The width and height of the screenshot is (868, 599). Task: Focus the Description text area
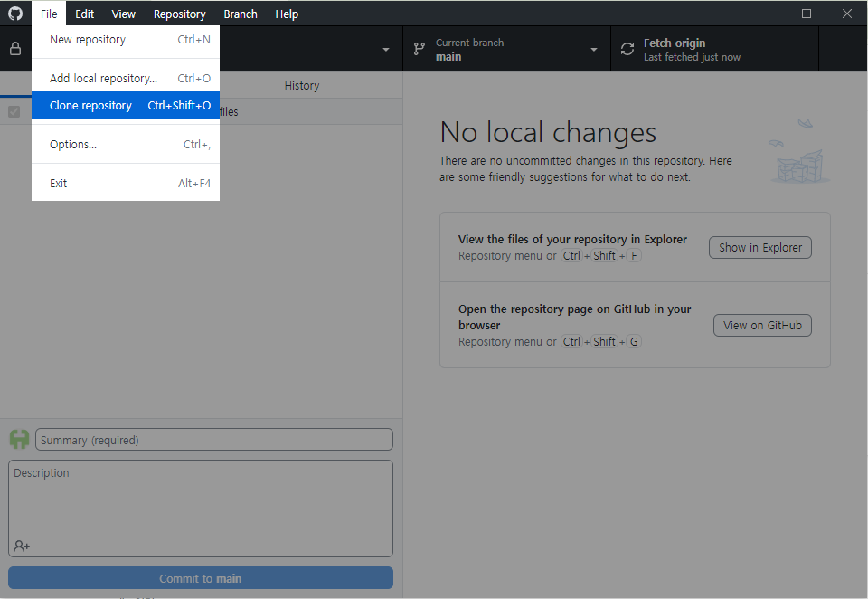(201, 509)
